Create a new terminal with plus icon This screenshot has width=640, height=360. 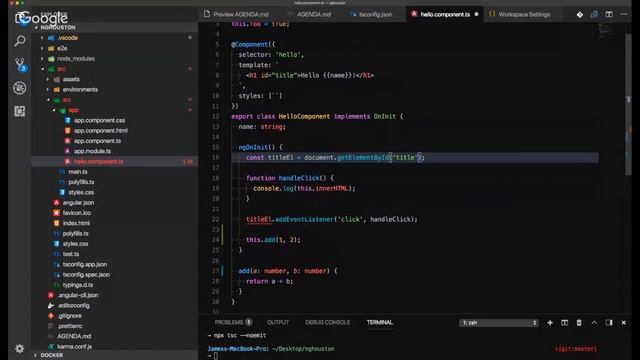coord(550,322)
